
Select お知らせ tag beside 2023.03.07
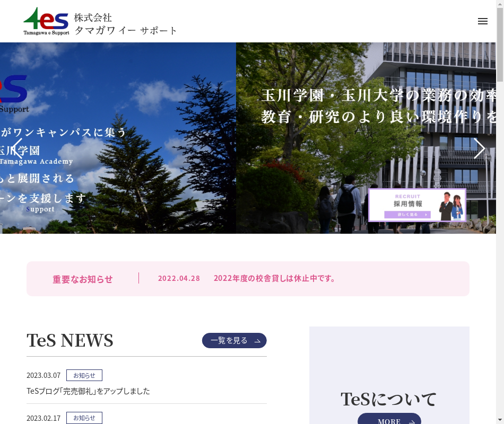[84, 375]
